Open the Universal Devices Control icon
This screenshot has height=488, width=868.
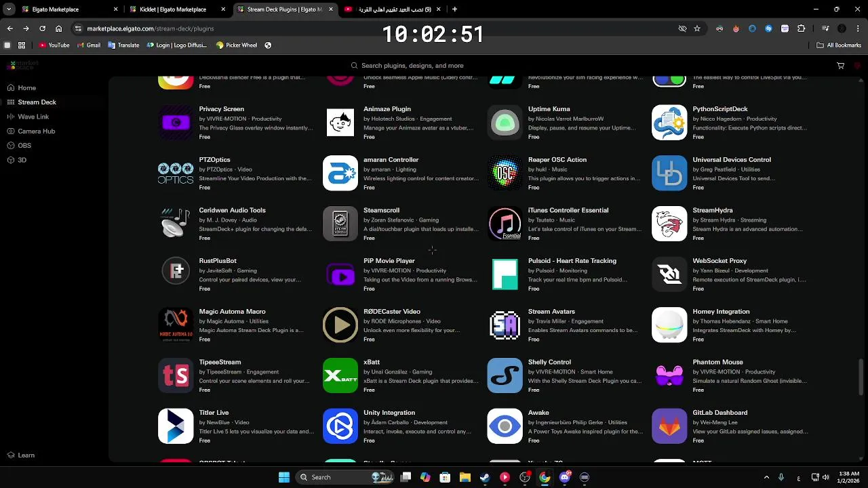click(669, 174)
